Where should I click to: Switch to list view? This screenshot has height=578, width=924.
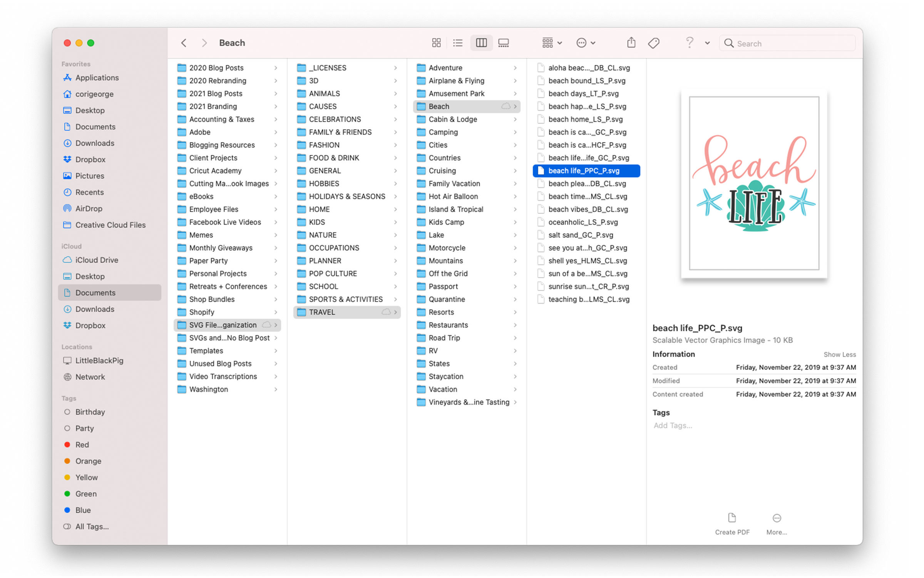tap(458, 43)
